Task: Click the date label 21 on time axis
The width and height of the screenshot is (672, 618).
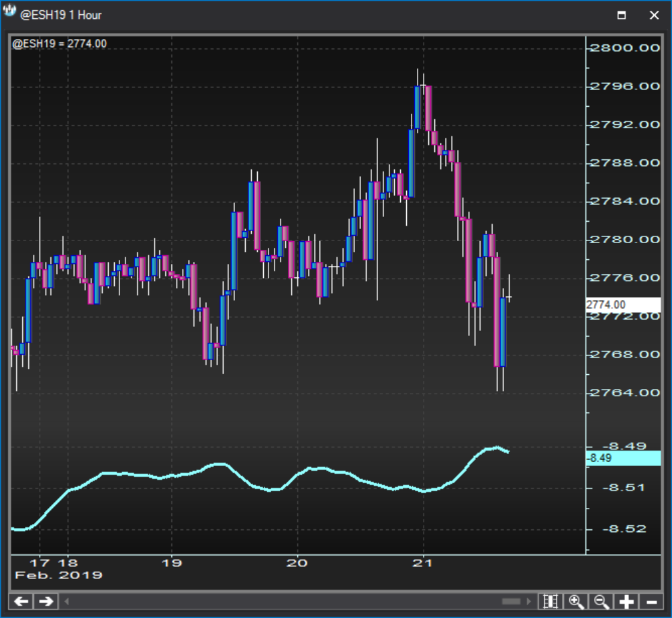Action: [x=423, y=563]
